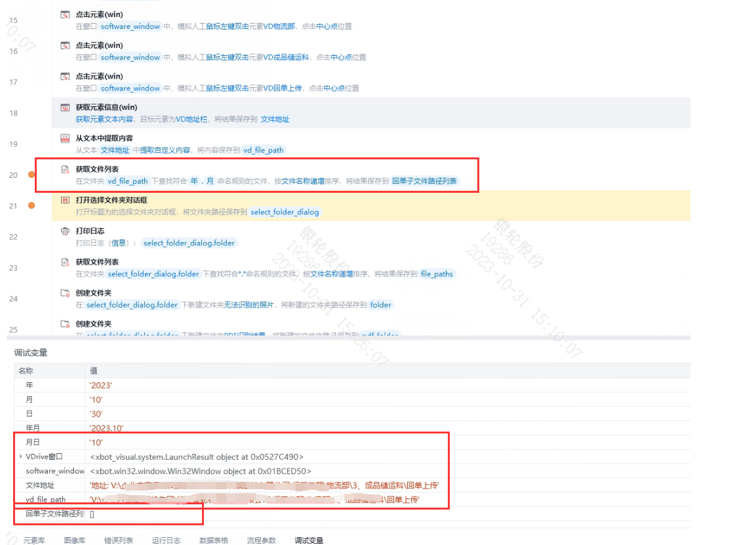
Task: Select the 打印日志 printer icon
Action: tap(65, 231)
